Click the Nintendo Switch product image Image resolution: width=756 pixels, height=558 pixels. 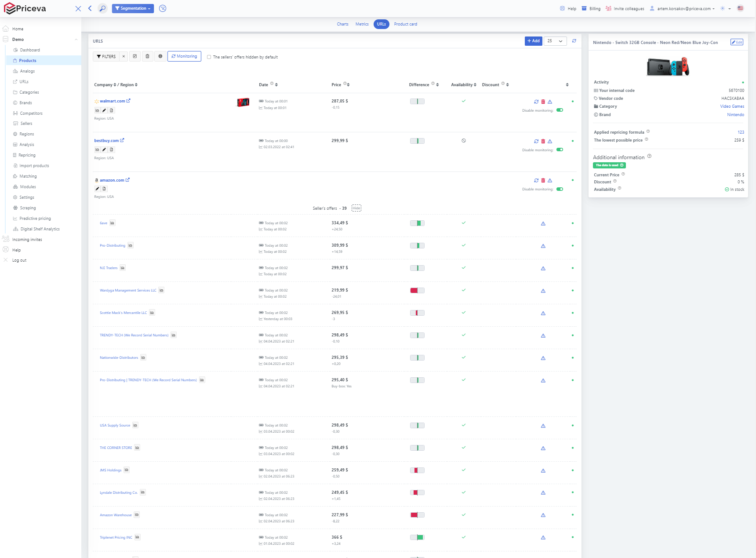668,67
